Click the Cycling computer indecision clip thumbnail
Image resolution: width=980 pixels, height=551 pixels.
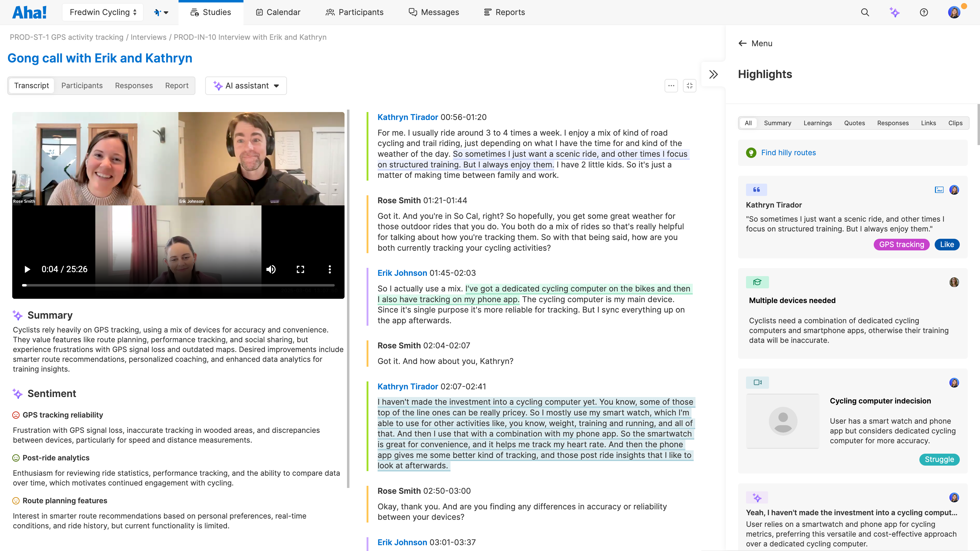coord(782,421)
